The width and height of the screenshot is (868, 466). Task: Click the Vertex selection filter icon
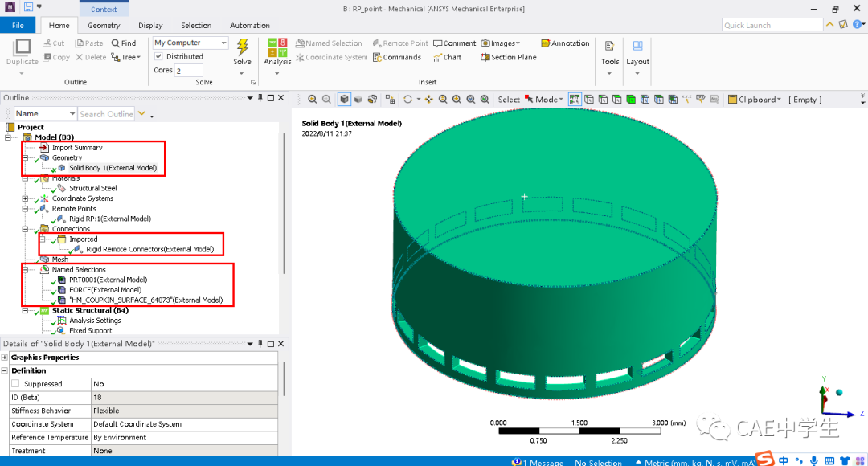tap(589, 99)
